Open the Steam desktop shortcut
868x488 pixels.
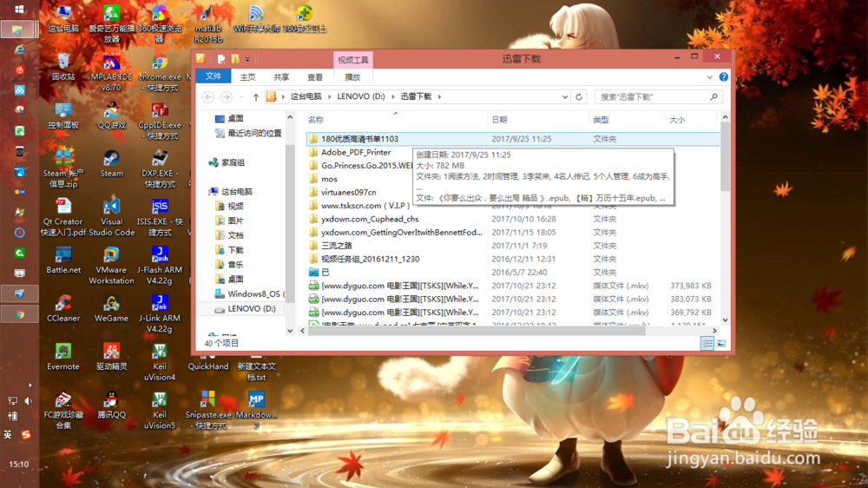[x=111, y=163]
